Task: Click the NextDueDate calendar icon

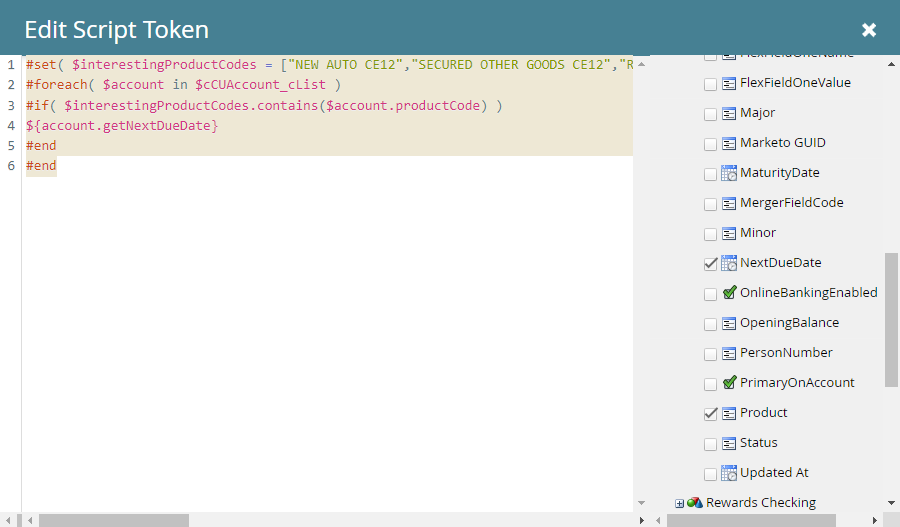Action: click(x=729, y=263)
